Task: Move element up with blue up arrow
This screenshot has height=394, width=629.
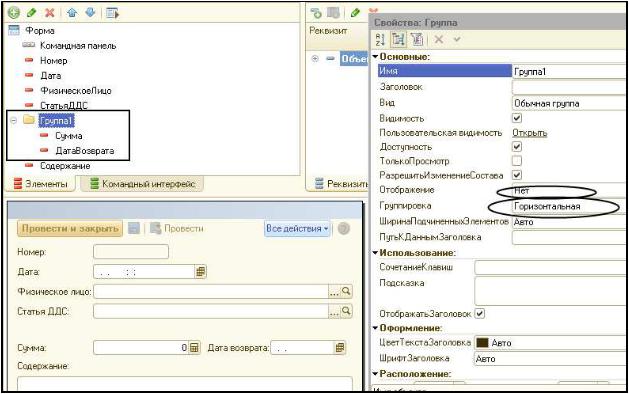Action: (x=72, y=13)
